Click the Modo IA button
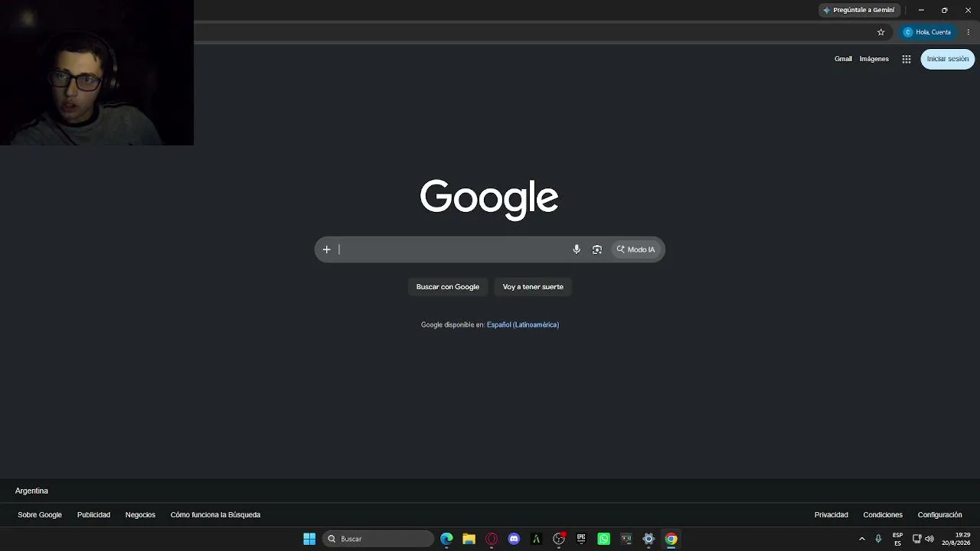This screenshot has width=980, height=551. tap(636, 249)
